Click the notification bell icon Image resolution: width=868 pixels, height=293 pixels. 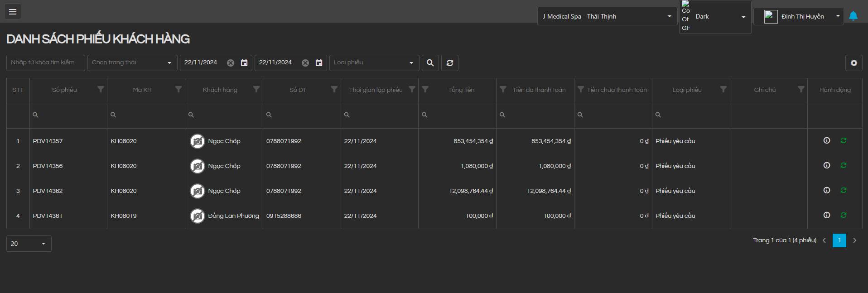[x=853, y=16]
